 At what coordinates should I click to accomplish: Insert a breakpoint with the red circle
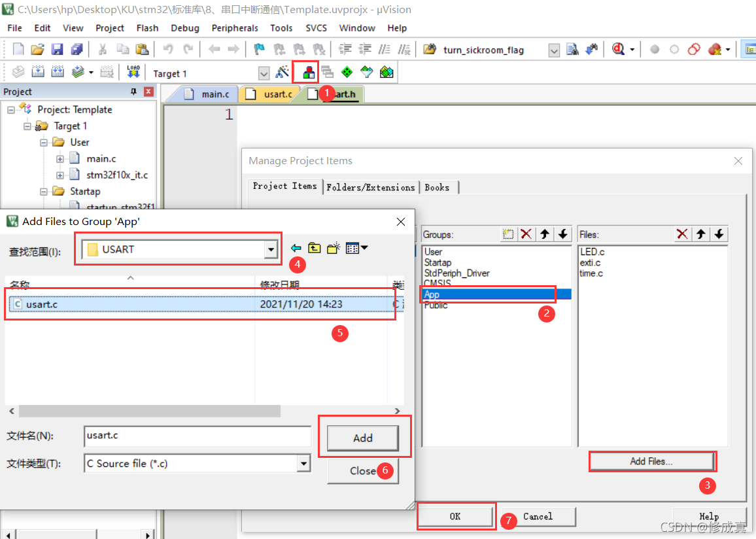[655, 49]
